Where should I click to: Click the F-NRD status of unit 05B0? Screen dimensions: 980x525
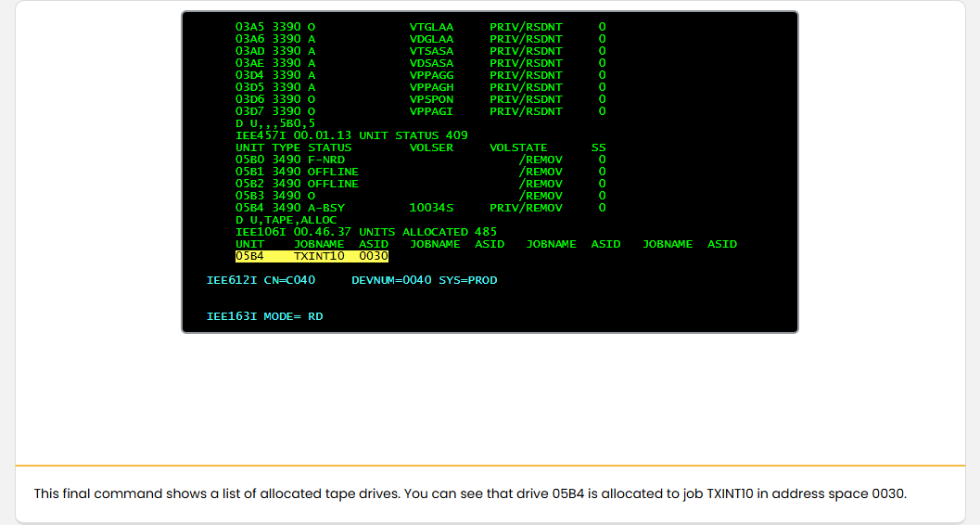325,160
